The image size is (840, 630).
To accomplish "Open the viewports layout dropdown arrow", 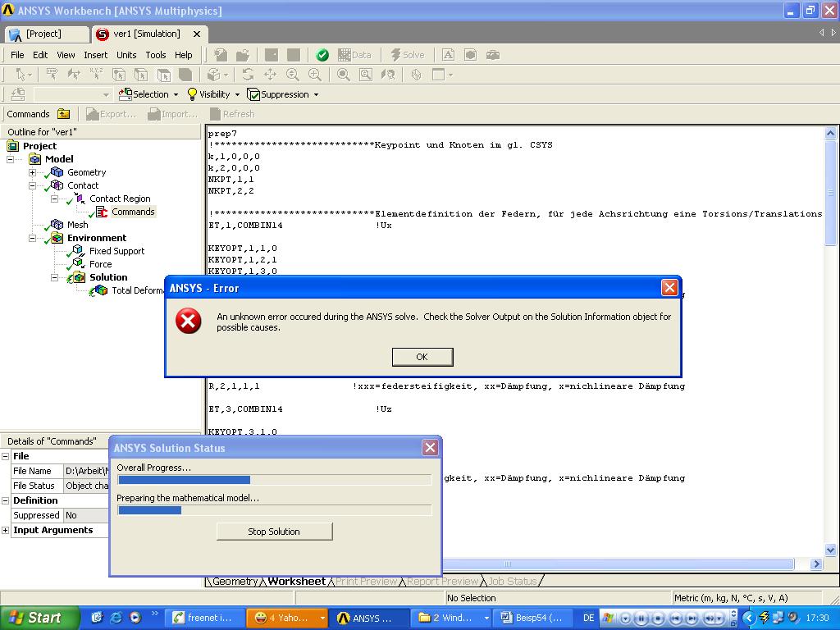I will tap(450, 75).
